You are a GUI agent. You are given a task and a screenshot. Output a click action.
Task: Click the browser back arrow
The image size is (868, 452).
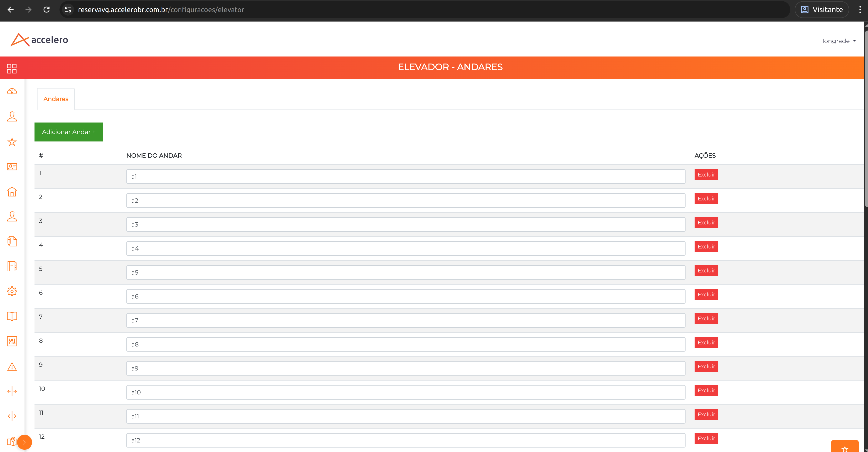tap(10, 10)
